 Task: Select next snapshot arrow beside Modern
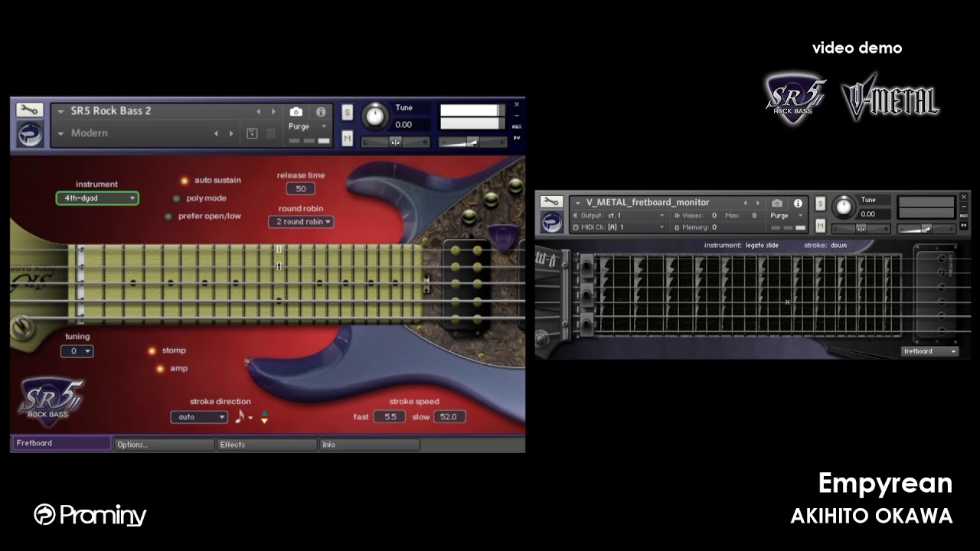[231, 133]
